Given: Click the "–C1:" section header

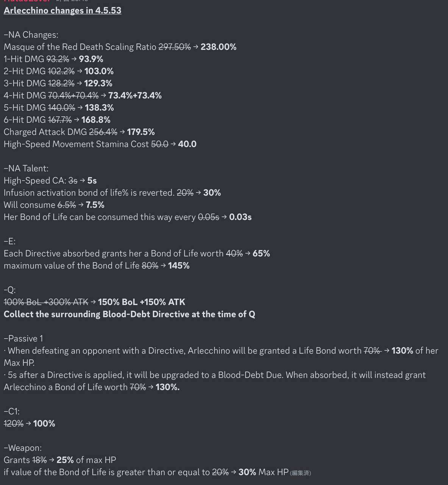Looking at the screenshot, I should 12,411.
